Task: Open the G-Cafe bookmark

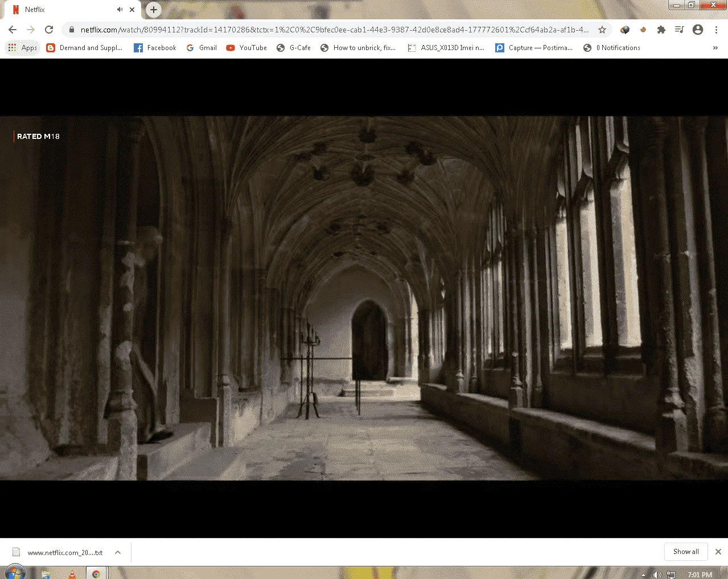Action: tap(294, 48)
